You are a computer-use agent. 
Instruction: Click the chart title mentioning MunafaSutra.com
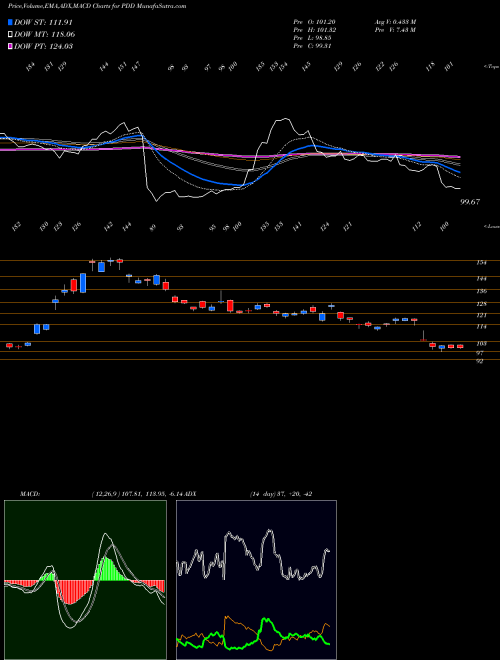point(97,6)
